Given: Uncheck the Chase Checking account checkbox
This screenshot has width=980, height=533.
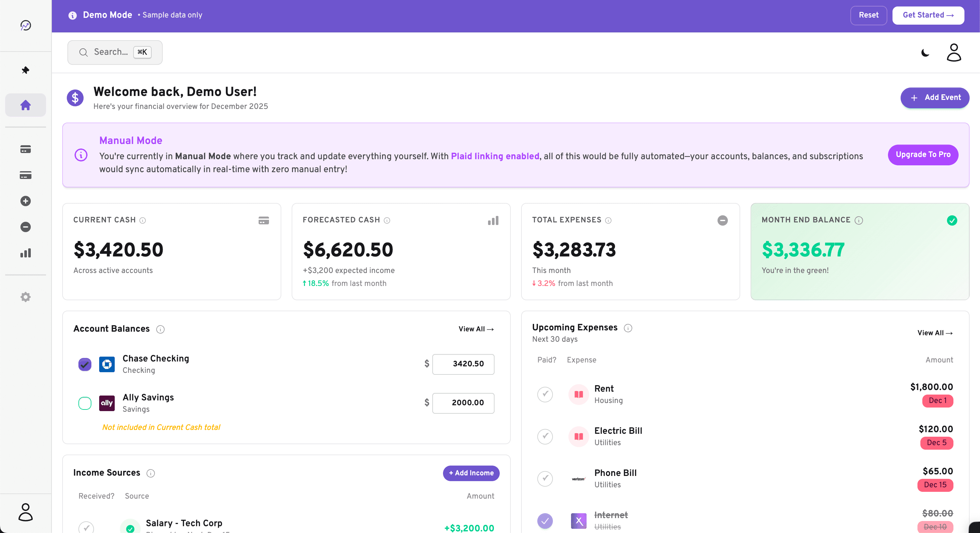Looking at the screenshot, I should pos(85,364).
